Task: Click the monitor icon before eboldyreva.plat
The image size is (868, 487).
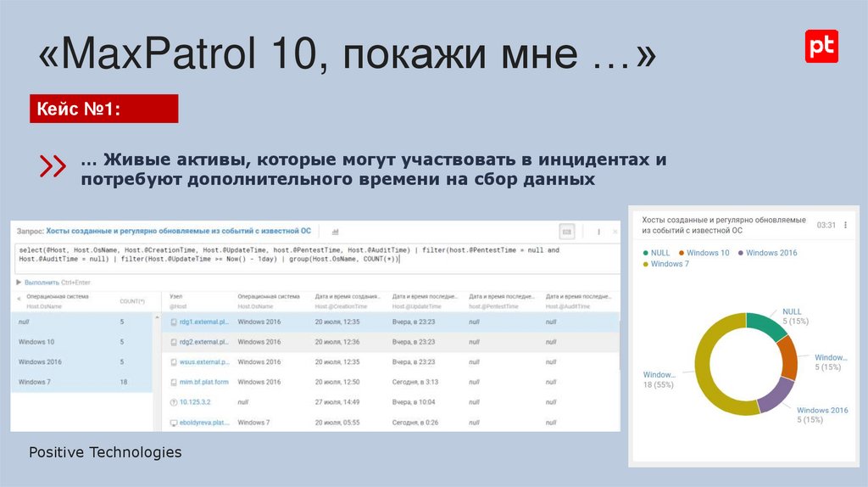Action: [173, 423]
